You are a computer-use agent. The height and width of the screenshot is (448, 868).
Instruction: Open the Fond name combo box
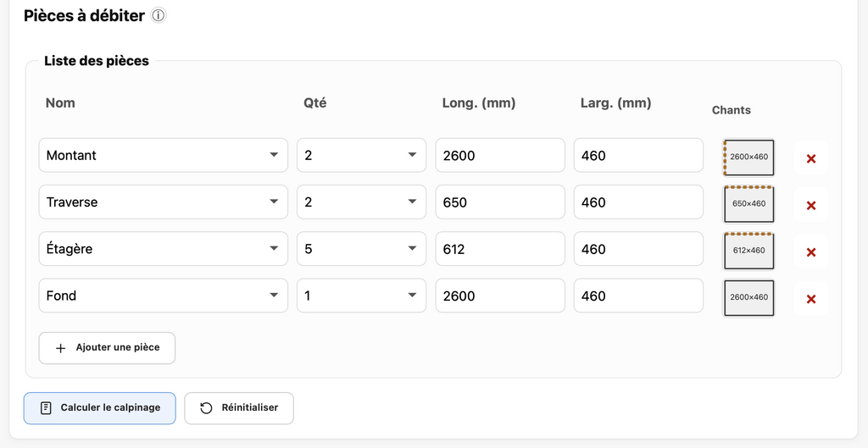click(x=164, y=296)
